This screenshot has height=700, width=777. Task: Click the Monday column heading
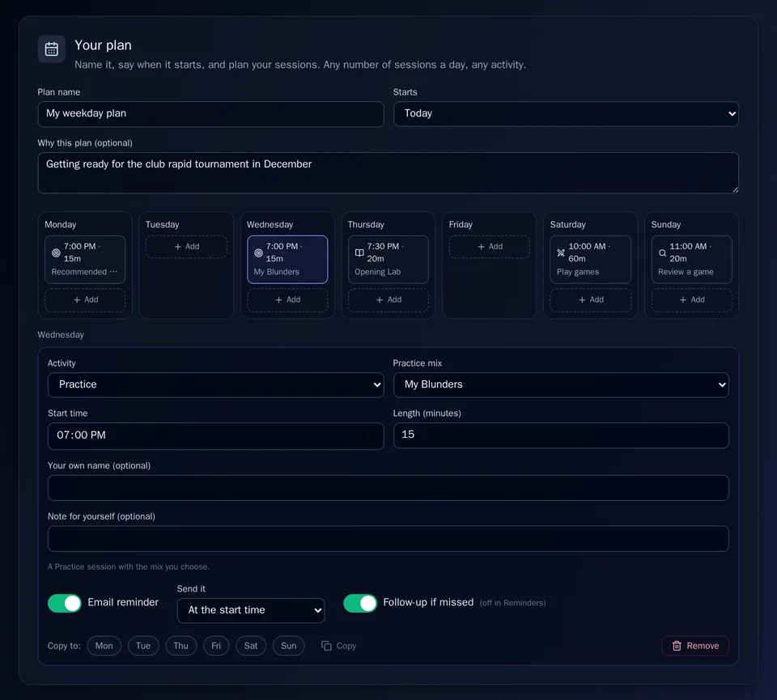coord(61,224)
